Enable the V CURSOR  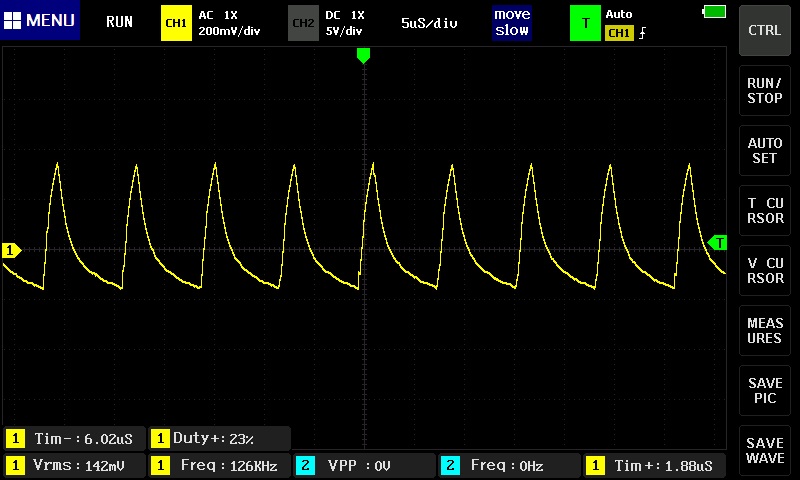(764, 270)
